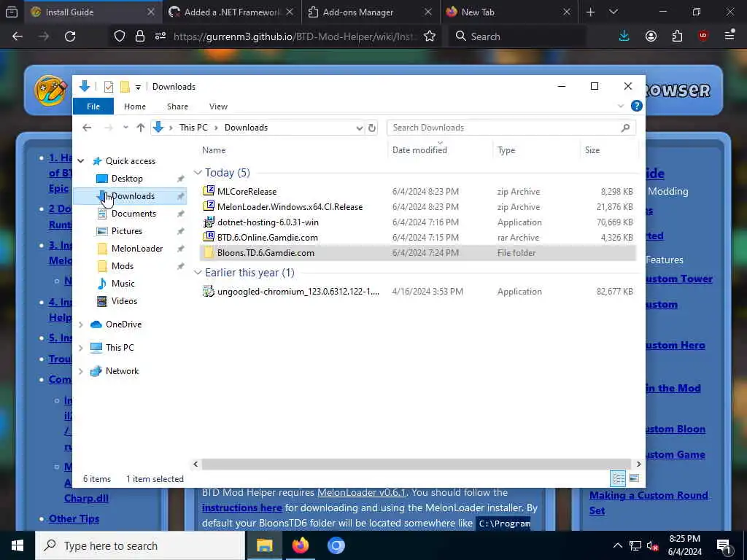This screenshot has height=560, width=747.
Task: Open the File ribbon tab
Action: pos(93,106)
